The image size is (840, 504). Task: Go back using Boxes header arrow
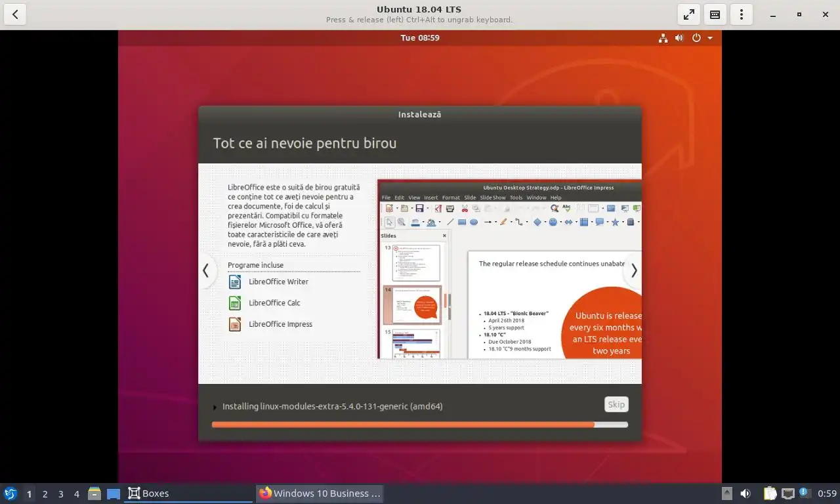click(x=15, y=14)
